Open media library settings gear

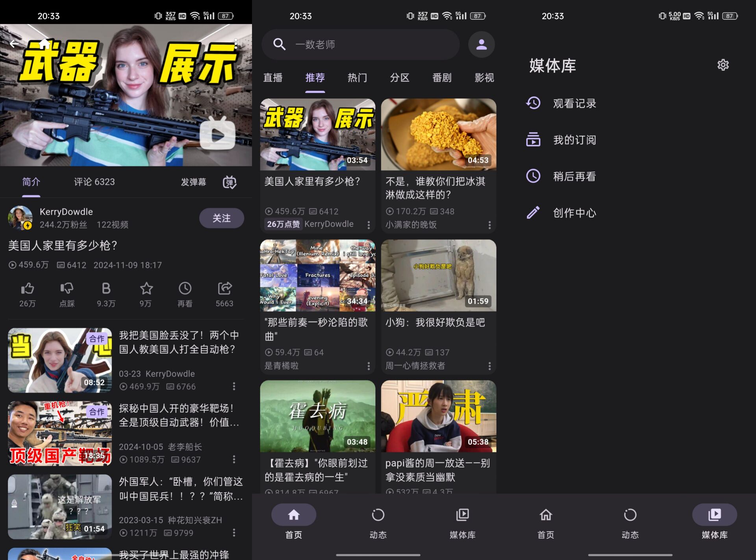pos(723,65)
